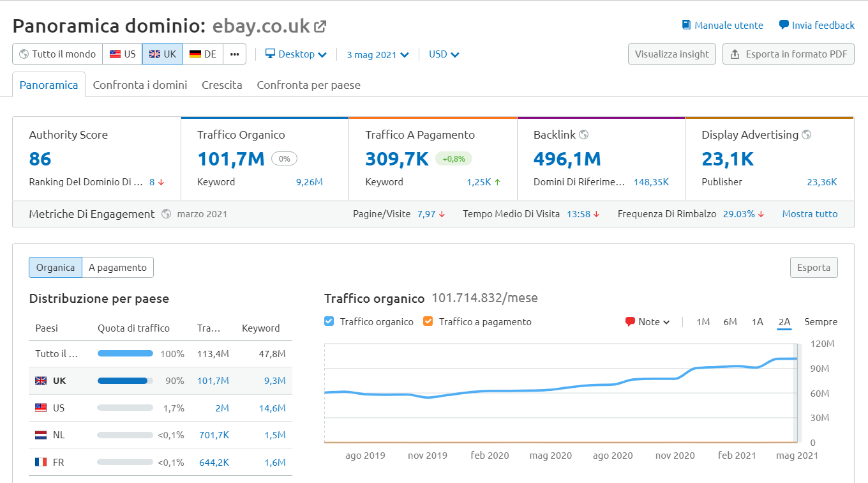The width and height of the screenshot is (868, 483).
Task: Click the German flag in the country selector
Action: coord(195,54)
